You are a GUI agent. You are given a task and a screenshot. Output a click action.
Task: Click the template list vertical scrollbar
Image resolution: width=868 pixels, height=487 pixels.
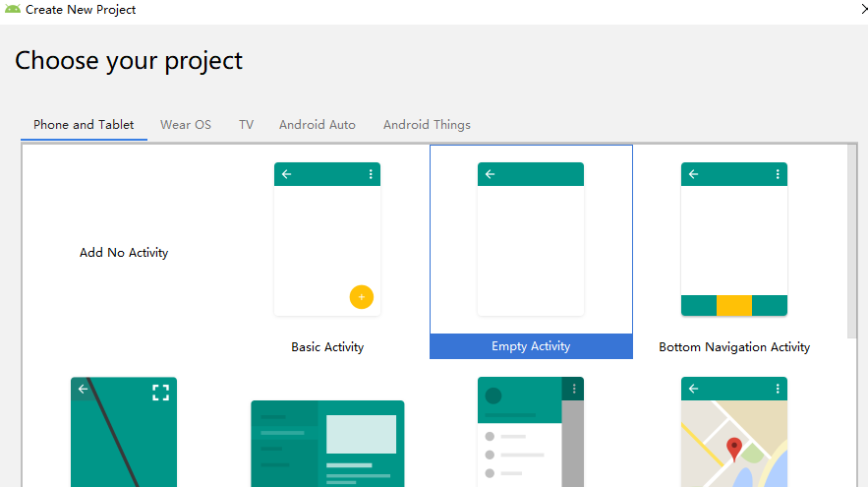(x=851, y=241)
